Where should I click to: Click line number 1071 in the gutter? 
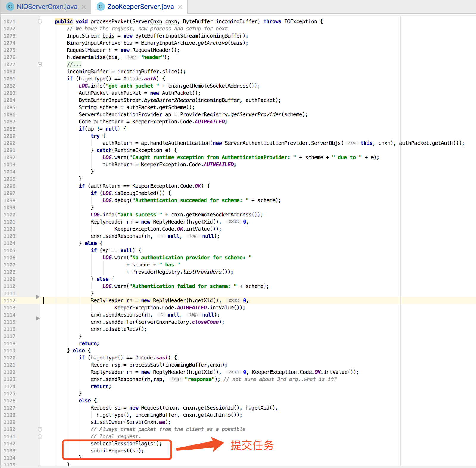point(10,21)
